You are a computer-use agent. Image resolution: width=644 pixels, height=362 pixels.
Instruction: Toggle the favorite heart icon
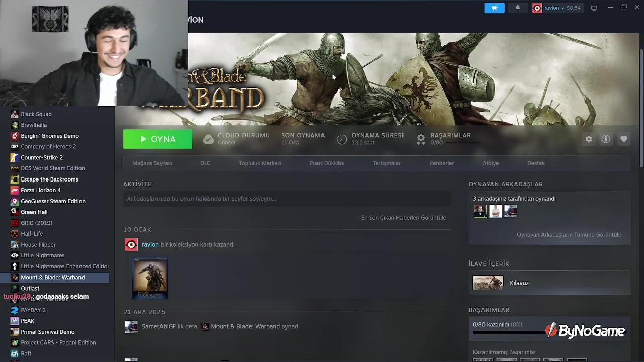point(624,139)
